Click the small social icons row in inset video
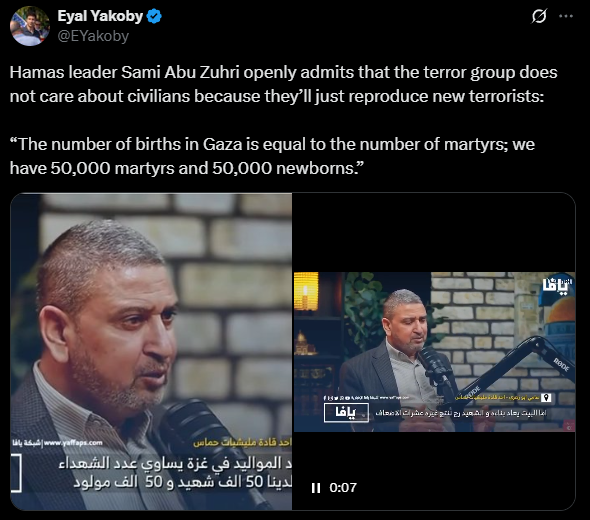This screenshot has height=520, width=590. point(337,397)
